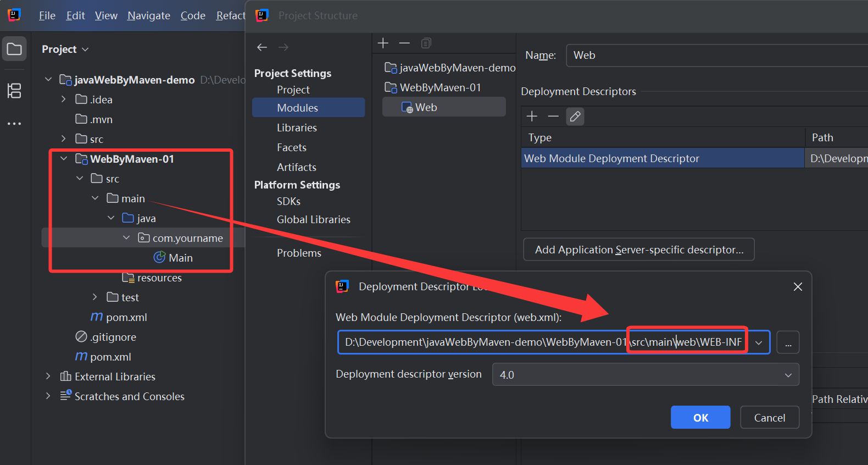Open the Structure tool window icon

pos(14,91)
